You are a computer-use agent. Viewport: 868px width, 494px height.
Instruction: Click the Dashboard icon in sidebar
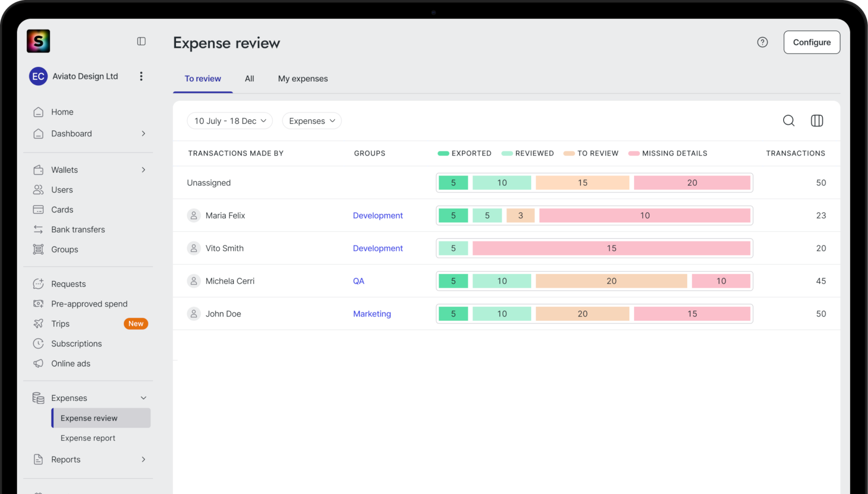click(x=38, y=133)
